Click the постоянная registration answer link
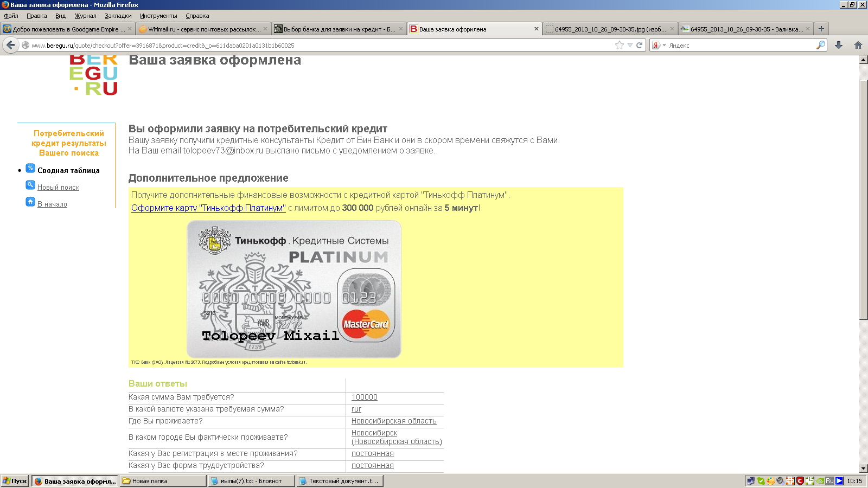This screenshot has height=488, width=868. [x=373, y=454]
